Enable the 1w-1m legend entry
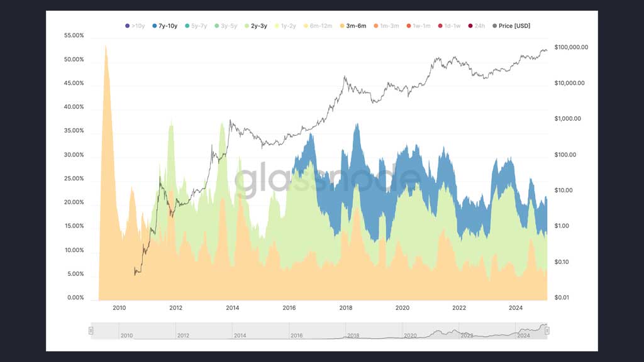644x362 pixels. [418, 26]
